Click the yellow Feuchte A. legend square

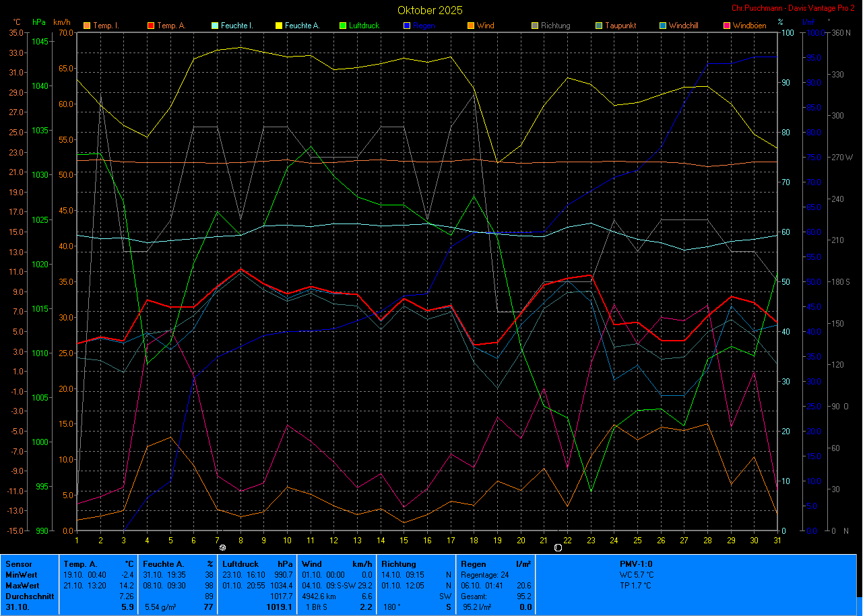(279, 26)
